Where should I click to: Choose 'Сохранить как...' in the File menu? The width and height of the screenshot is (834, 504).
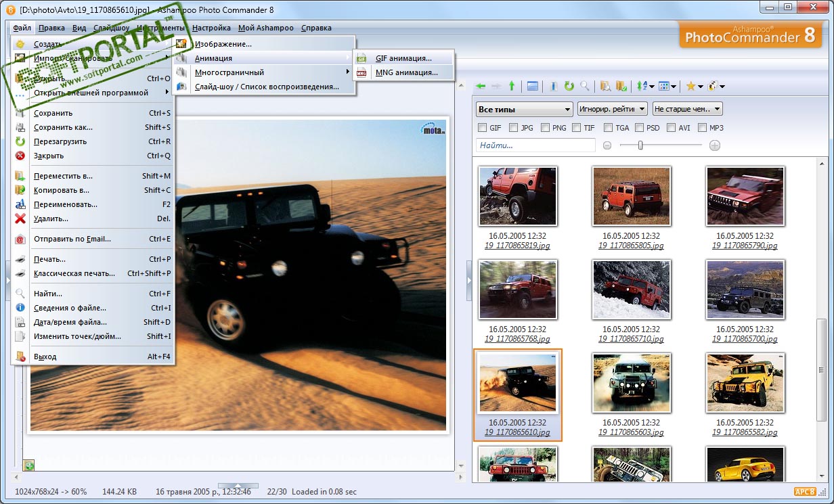(x=63, y=127)
